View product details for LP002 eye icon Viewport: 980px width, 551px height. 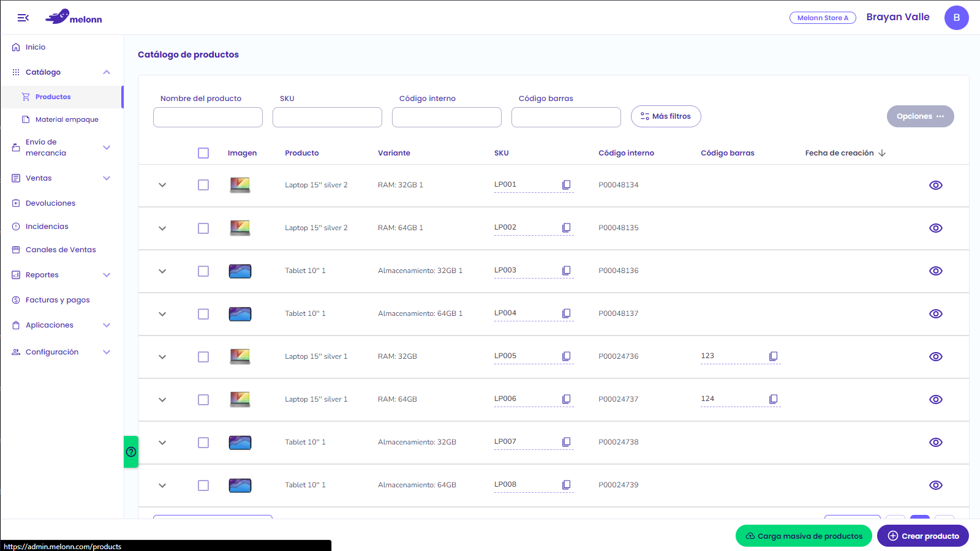coord(936,228)
